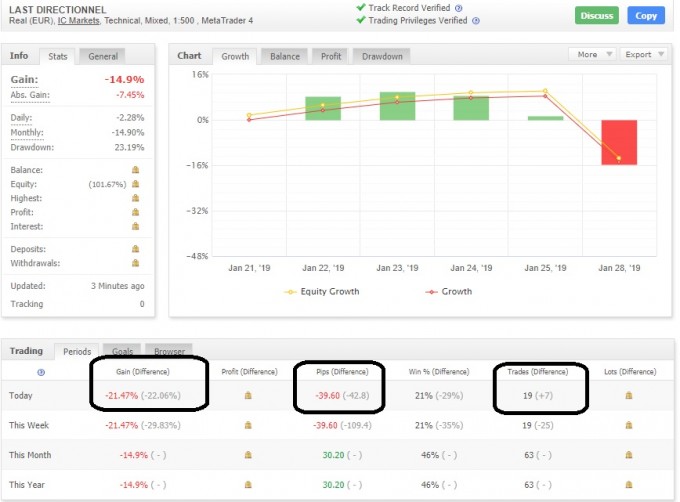Click the Monthly label in Info panel
This screenshot has width=680, height=502.
click(27, 133)
